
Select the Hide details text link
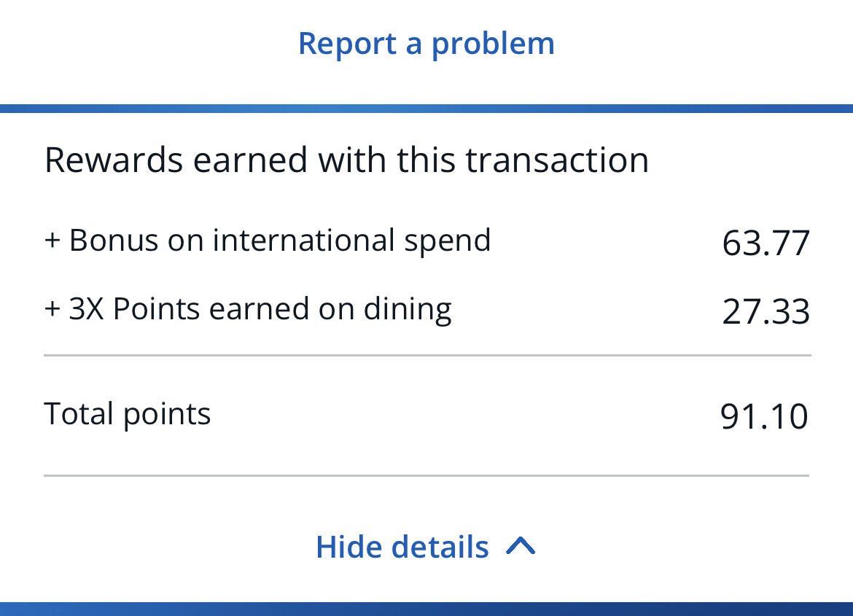[402, 546]
